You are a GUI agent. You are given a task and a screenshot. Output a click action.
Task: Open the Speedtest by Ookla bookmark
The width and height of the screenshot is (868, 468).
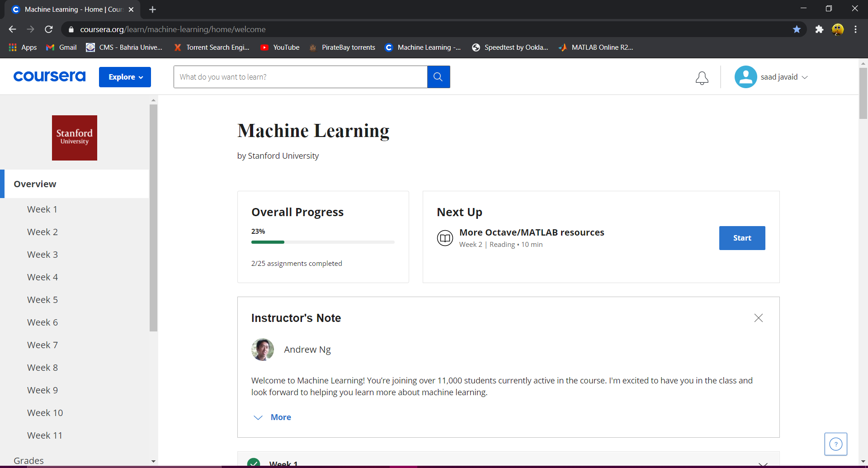(510, 47)
